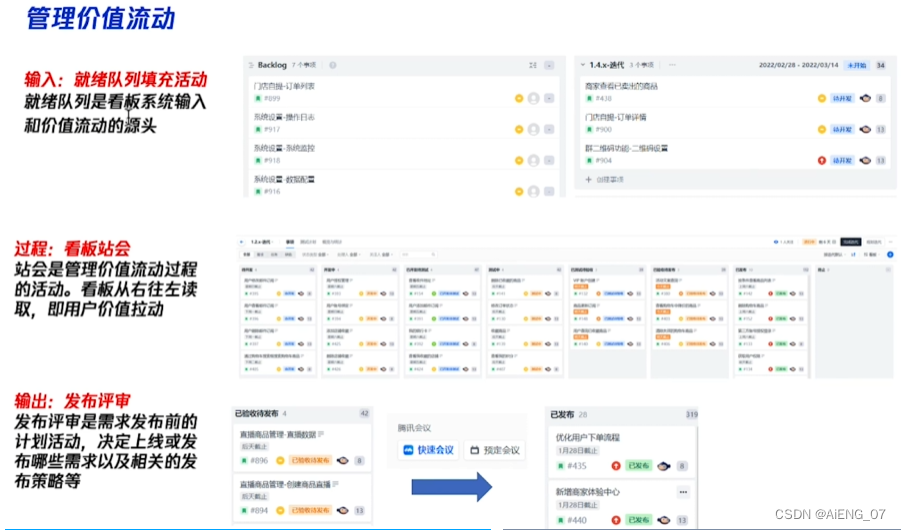The width and height of the screenshot is (901, 530).
Task: Open card 直播商品管理-创建商品直播
Action: tap(285, 485)
